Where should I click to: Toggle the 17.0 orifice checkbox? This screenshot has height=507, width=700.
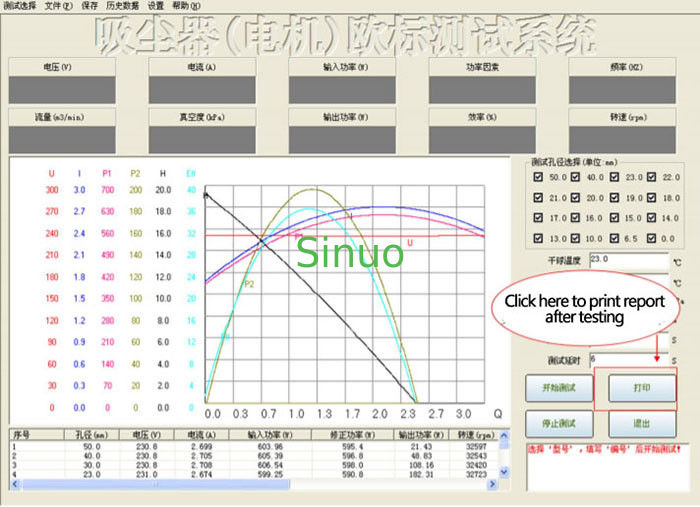tap(537, 217)
